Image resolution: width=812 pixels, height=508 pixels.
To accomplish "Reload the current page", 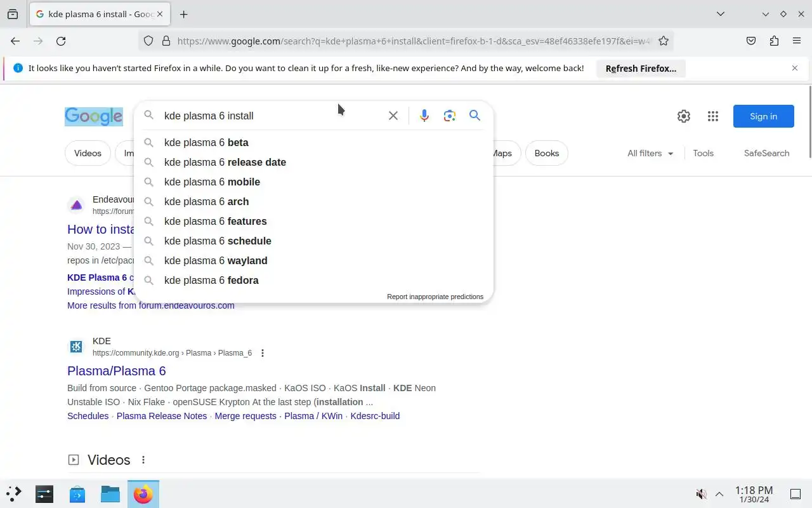I will [x=61, y=41].
